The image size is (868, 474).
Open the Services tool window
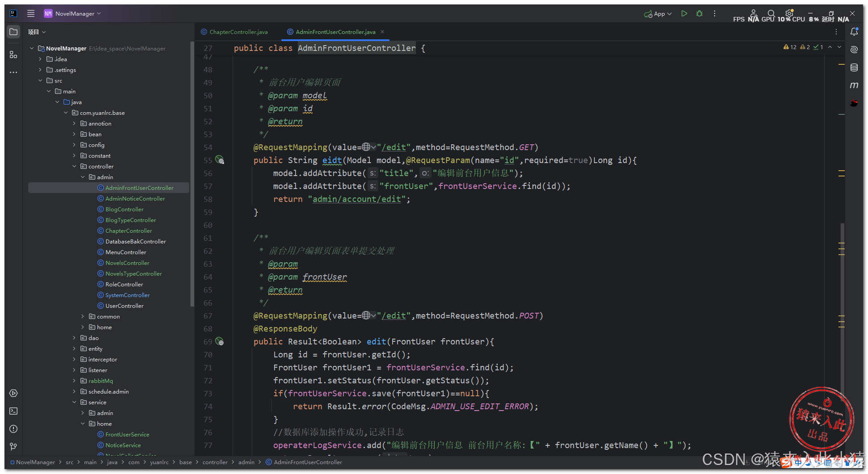click(x=13, y=393)
